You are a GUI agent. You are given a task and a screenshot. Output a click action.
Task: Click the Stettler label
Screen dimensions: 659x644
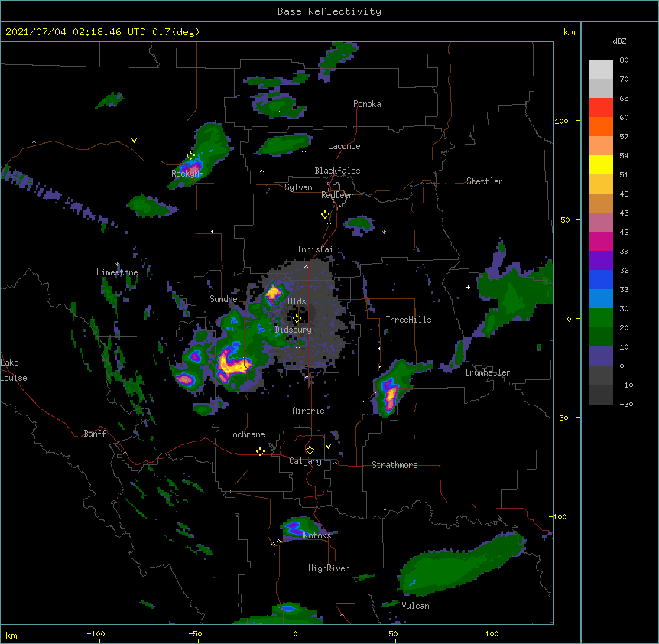(x=485, y=181)
